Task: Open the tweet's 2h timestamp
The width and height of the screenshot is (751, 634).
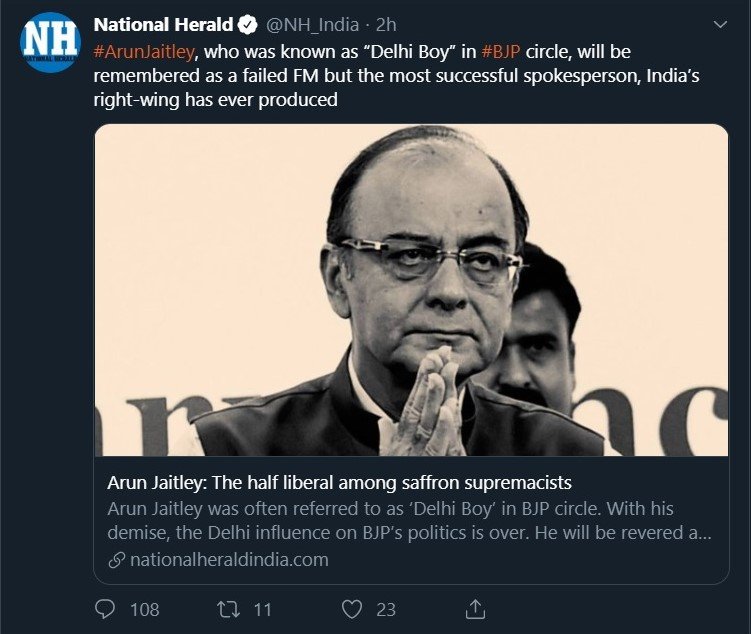Action: click(386, 25)
